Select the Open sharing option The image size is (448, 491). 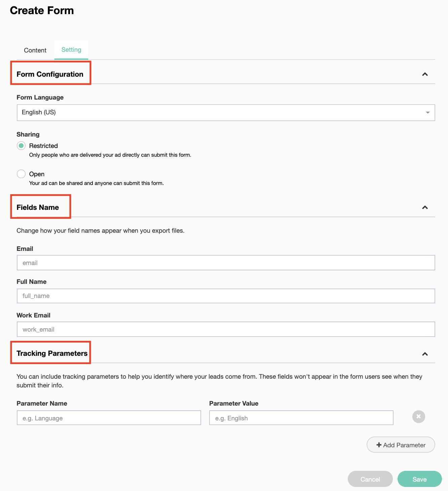[x=21, y=174]
